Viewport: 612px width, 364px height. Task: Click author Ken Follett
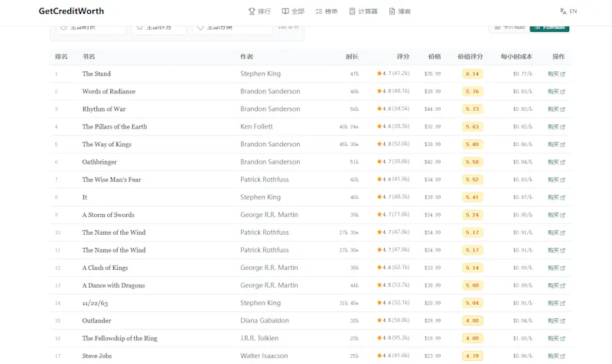coord(256,126)
